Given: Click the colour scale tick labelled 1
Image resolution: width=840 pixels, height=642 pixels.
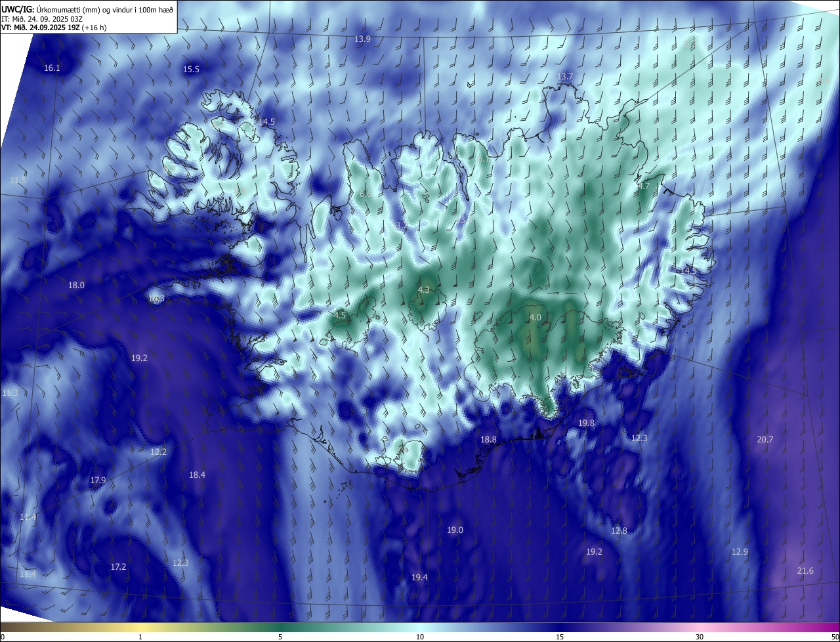Looking at the screenshot, I should (140, 637).
